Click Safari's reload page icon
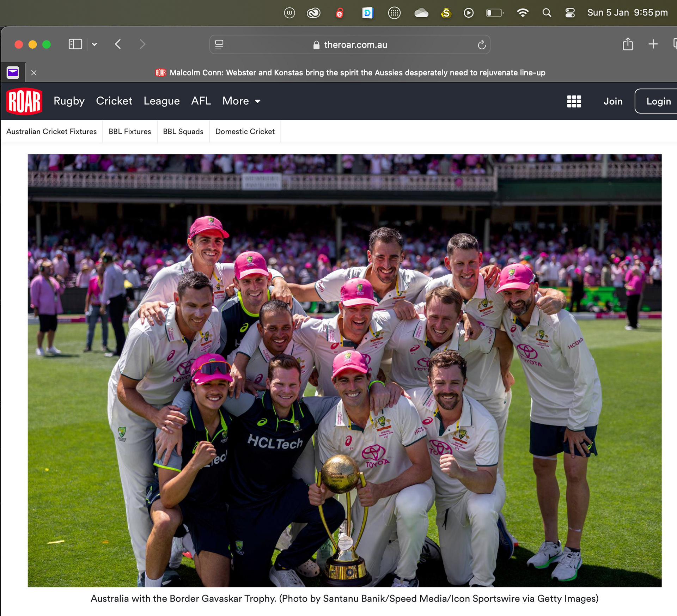The width and height of the screenshot is (677, 616). pyautogui.click(x=481, y=45)
